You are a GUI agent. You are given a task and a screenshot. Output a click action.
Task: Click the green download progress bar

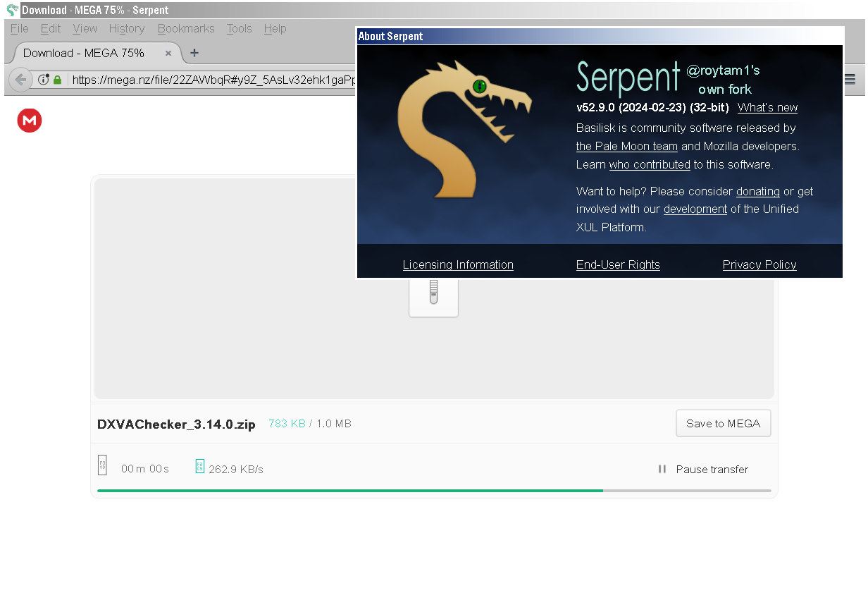click(350, 490)
